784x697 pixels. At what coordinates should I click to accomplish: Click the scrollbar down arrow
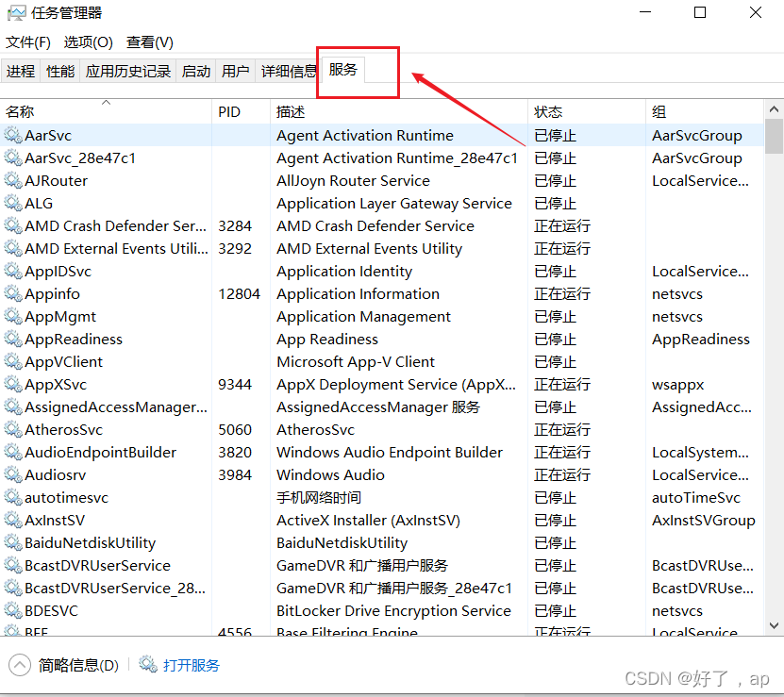(x=774, y=624)
